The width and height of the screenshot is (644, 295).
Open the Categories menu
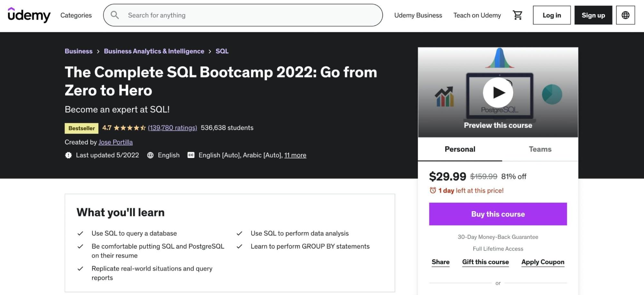[76, 15]
